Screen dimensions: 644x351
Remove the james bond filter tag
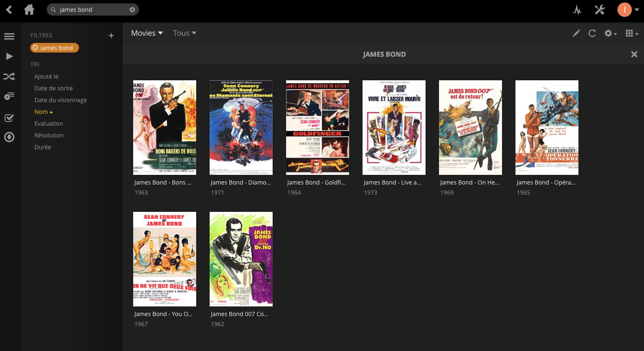(x=36, y=48)
